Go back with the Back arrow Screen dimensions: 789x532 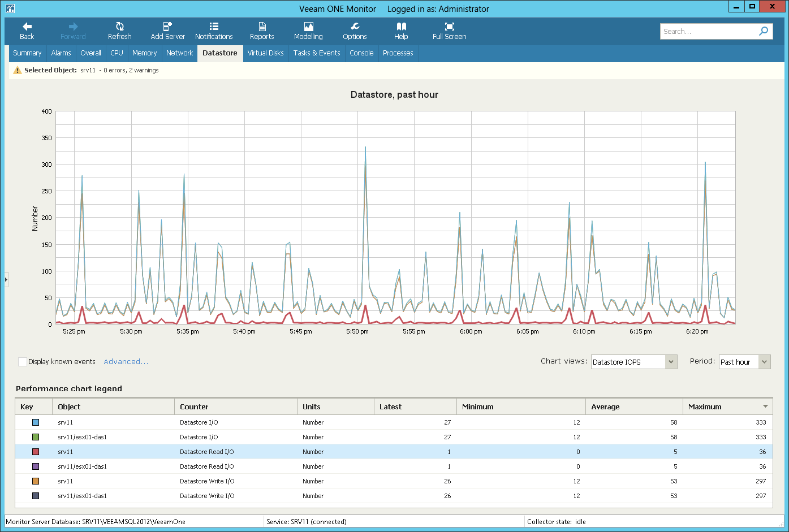27,31
